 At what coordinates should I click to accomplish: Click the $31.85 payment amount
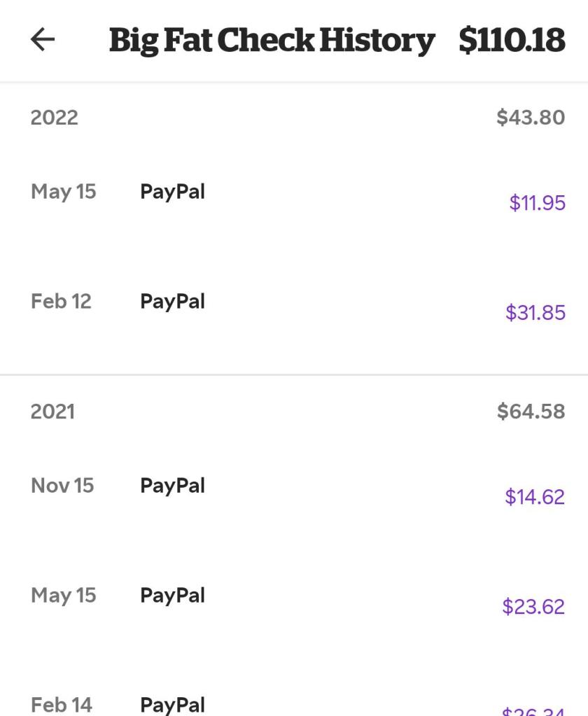tap(535, 313)
